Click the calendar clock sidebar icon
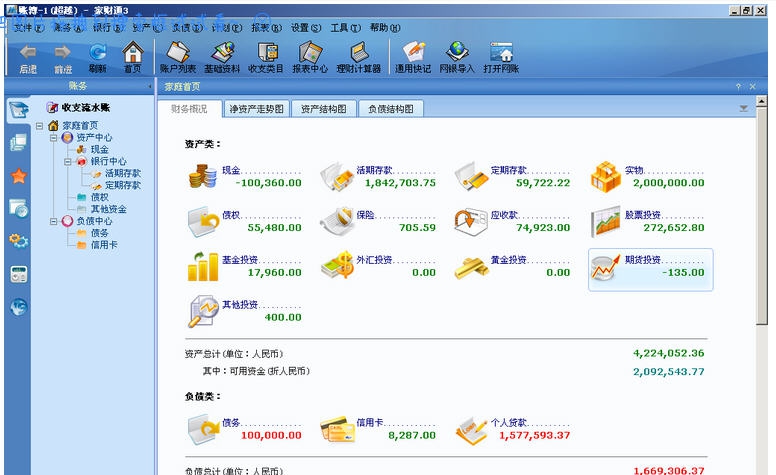Viewport: 776px width, 475px height. (x=19, y=208)
